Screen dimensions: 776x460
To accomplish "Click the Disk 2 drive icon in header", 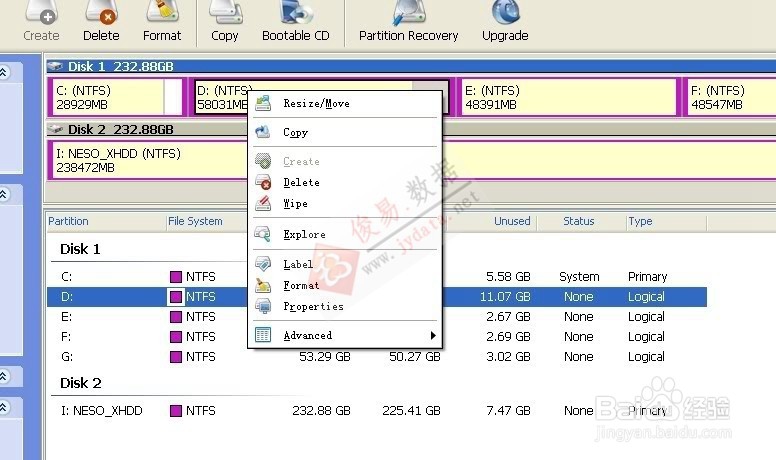I will [x=55, y=129].
